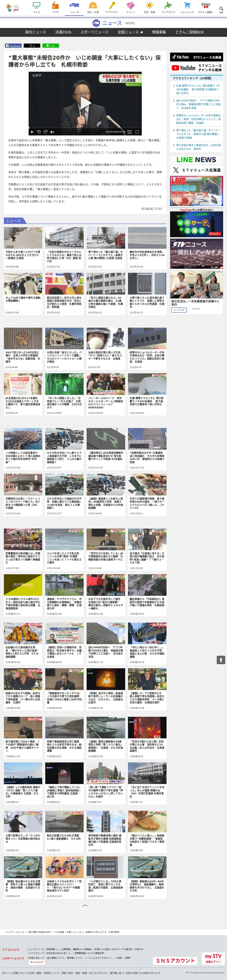227x980 pixels.
Task: Select the 情報募集 tab
Action: pos(159,32)
